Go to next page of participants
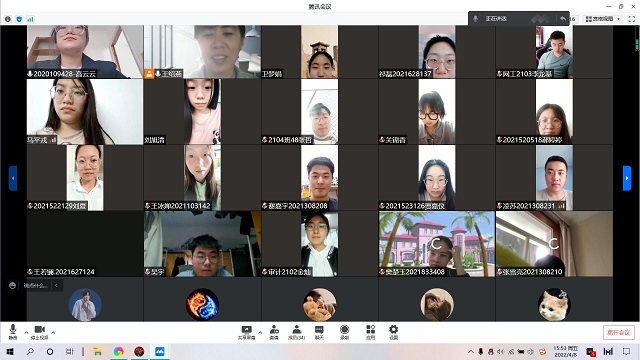 click(627, 178)
